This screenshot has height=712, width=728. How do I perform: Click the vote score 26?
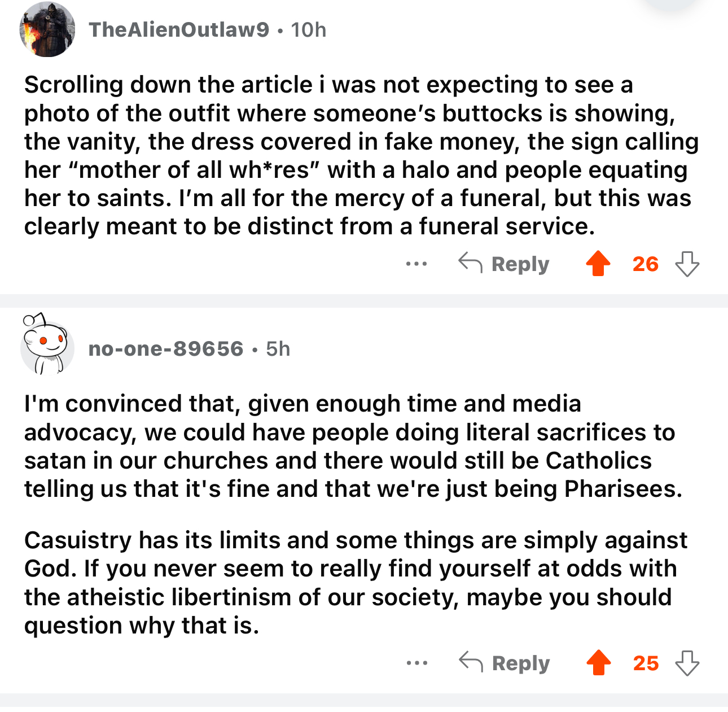[646, 264]
